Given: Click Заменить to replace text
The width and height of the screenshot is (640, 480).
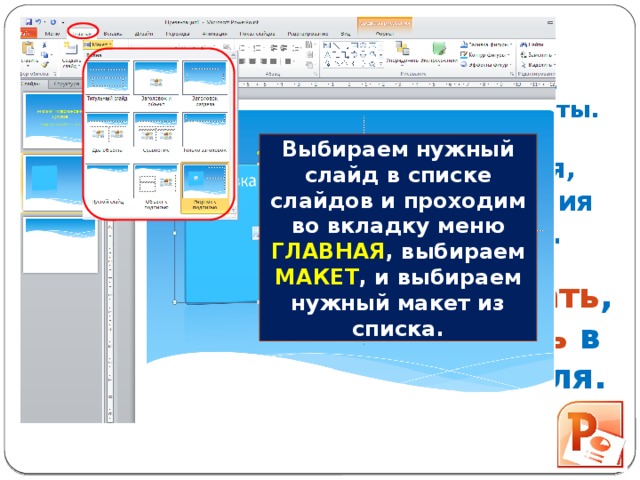Looking at the screenshot, I should pos(538,55).
